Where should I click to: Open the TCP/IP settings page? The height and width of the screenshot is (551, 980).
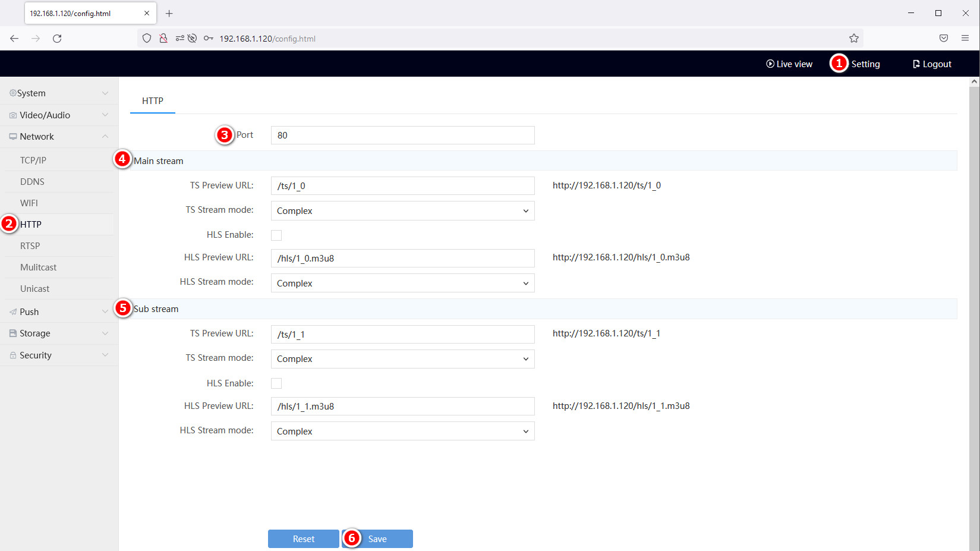pyautogui.click(x=33, y=160)
